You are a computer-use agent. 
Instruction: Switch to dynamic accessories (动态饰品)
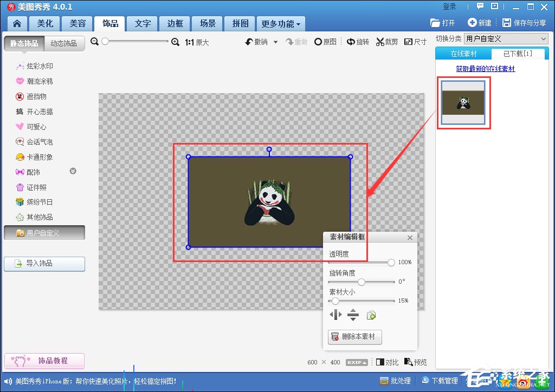click(x=64, y=43)
